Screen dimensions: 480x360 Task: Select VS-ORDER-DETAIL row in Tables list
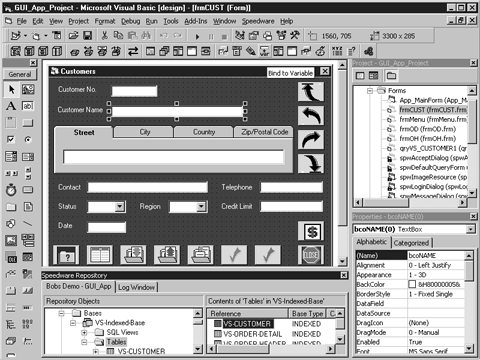(x=252, y=334)
